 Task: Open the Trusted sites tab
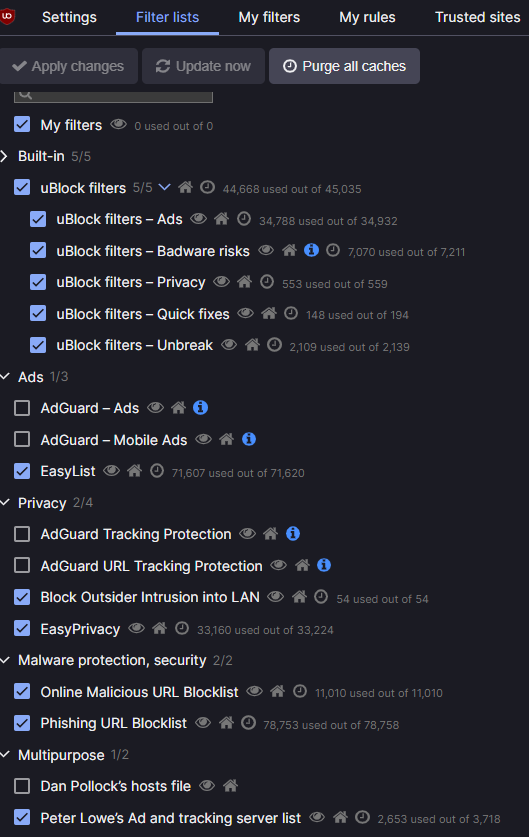(477, 17)
